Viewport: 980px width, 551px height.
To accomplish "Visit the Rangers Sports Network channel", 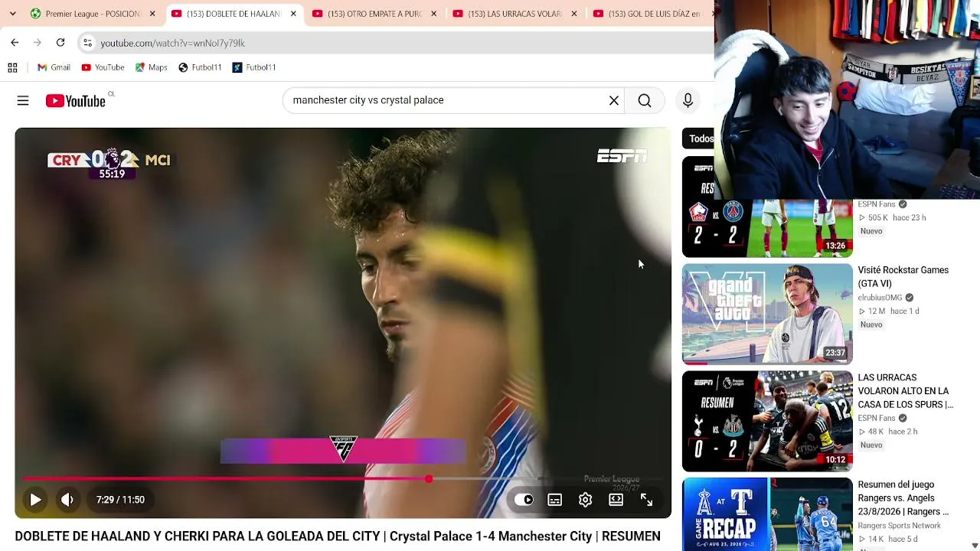I will point(900,526).
